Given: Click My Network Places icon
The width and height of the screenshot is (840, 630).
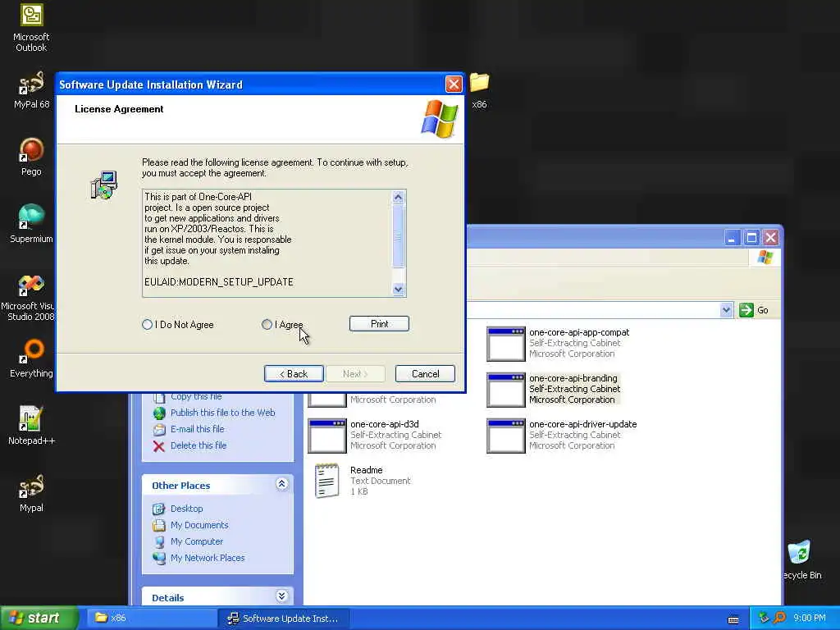Looking at the screenshot, I should (x=159, y=558).
